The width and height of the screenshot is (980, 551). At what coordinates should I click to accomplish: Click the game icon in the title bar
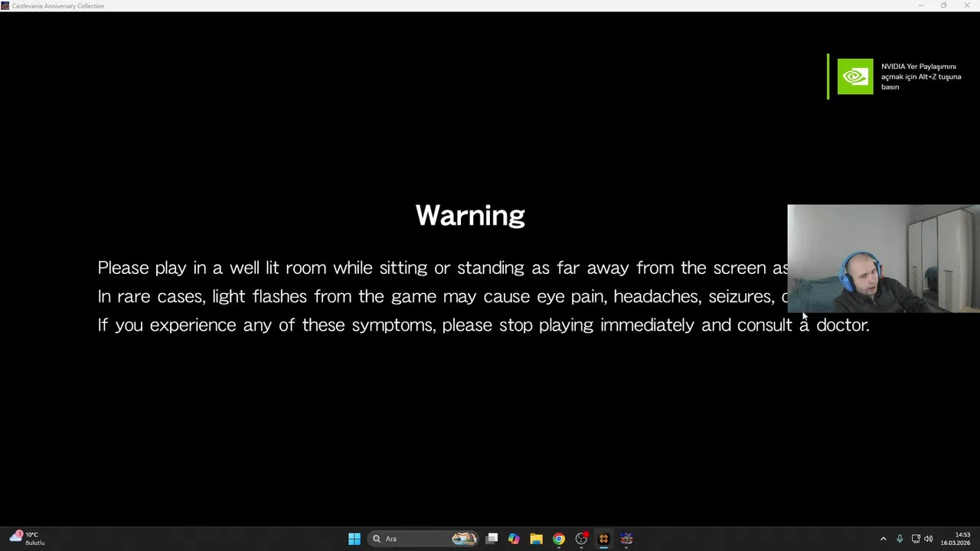(x=5, y=5)
